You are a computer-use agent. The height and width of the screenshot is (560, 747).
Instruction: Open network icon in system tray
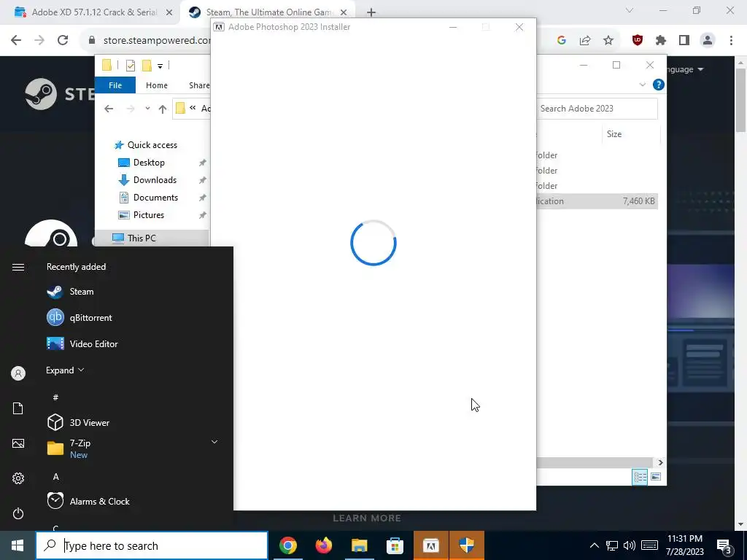pyautogui.click(x=612, y=545)
